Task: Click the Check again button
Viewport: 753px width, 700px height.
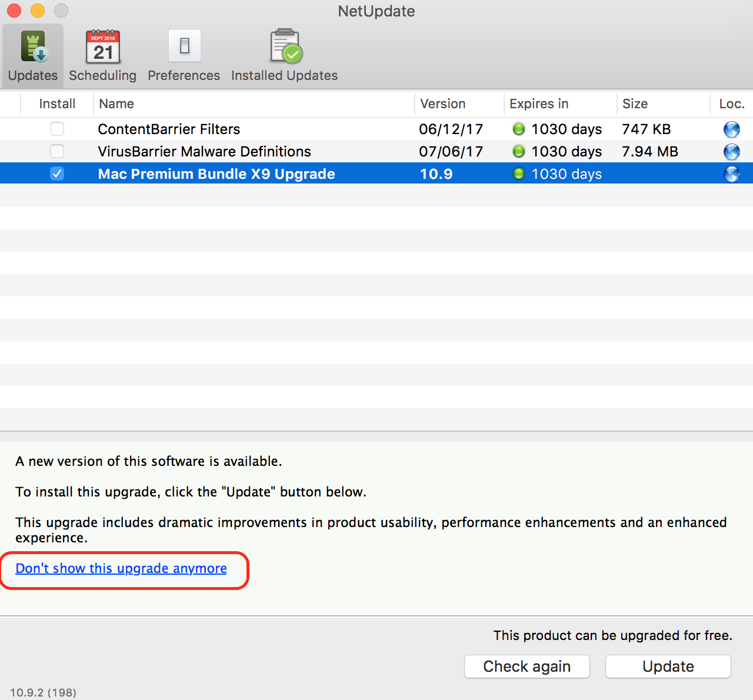Action: point(527,666)
